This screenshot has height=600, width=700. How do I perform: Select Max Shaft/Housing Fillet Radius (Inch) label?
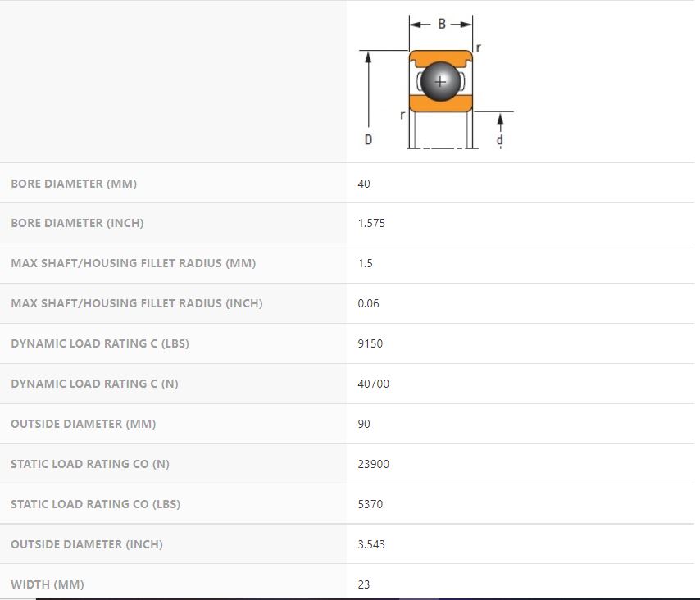point(136,303)
